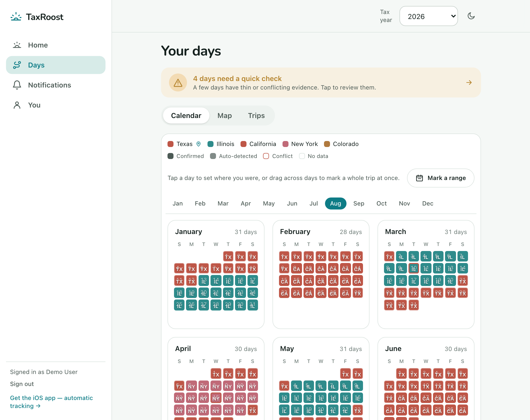The image size is (530, 420).
Task: Open Notifications bell icon
Action: [x=17, y=85]
